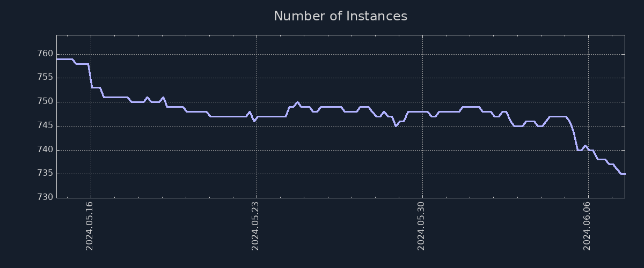Click the 735 y-axis label
Screen dimensions: 644x268
click(45, 174)
